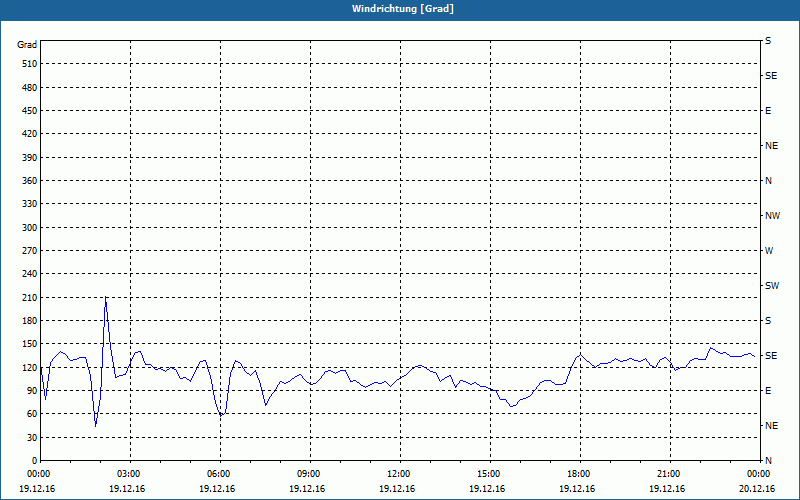Pick the '21:00' time axis label
This screenshot has height=500, width=800.
tap(667, 474)
